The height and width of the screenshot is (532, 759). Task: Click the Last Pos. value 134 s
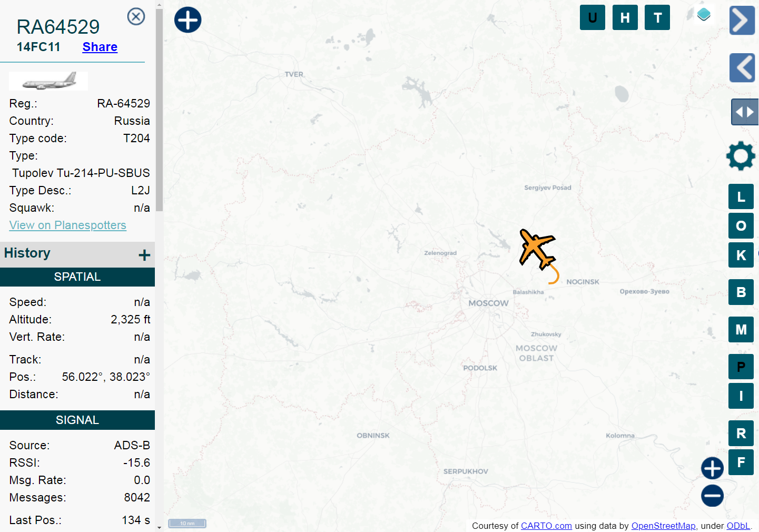click(136, 520)
